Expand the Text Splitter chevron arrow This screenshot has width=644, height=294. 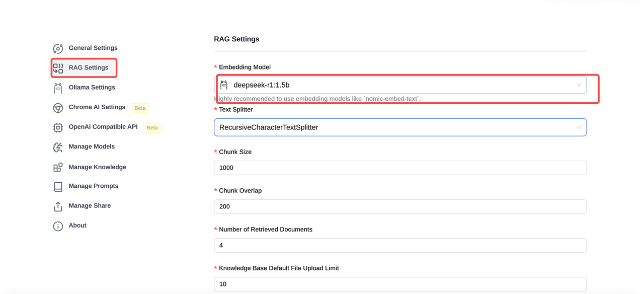click(x=579, y=127)
